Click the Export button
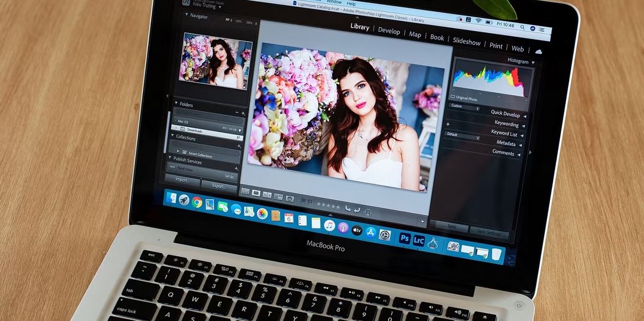 [x=218, y=186]
